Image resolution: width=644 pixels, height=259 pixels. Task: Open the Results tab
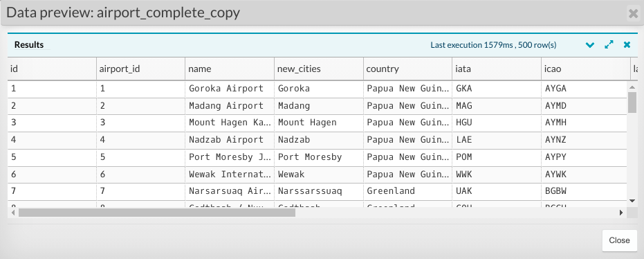coord(29,45)
